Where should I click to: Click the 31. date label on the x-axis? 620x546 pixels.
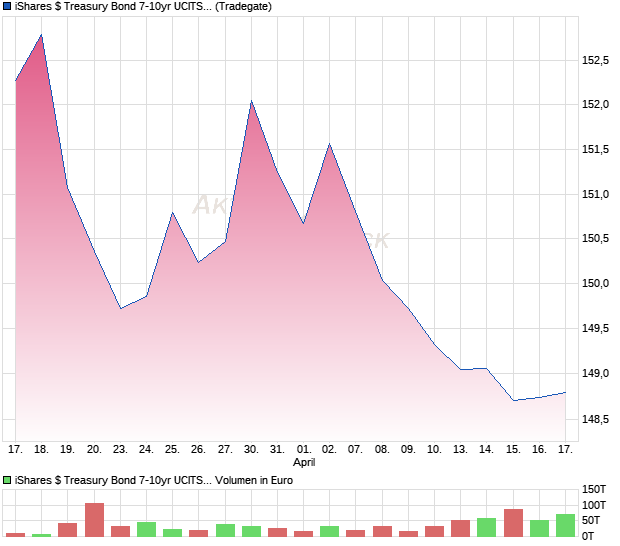pos(277,450)
